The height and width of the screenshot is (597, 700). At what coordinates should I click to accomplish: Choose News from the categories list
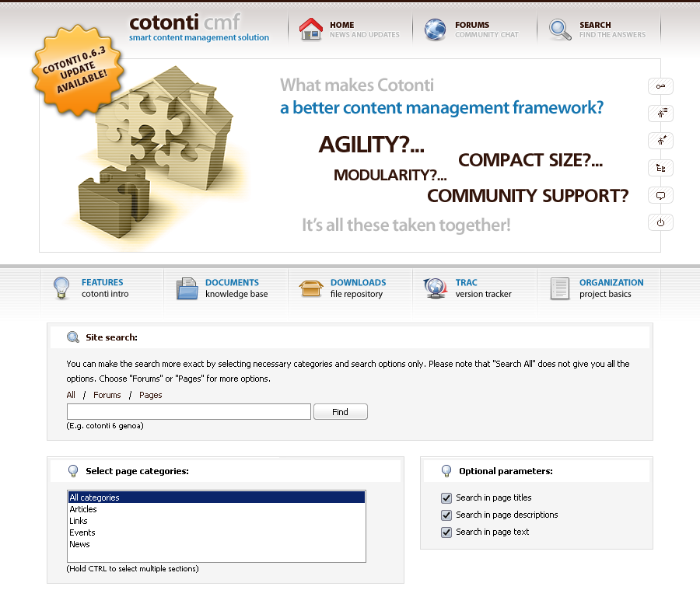coord(79,544)
